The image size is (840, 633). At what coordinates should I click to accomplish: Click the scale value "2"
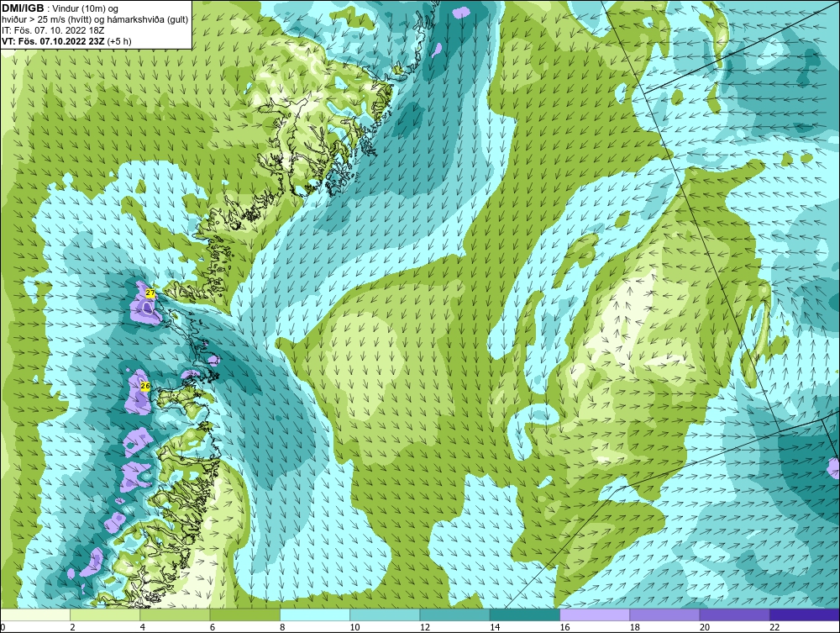73,628
